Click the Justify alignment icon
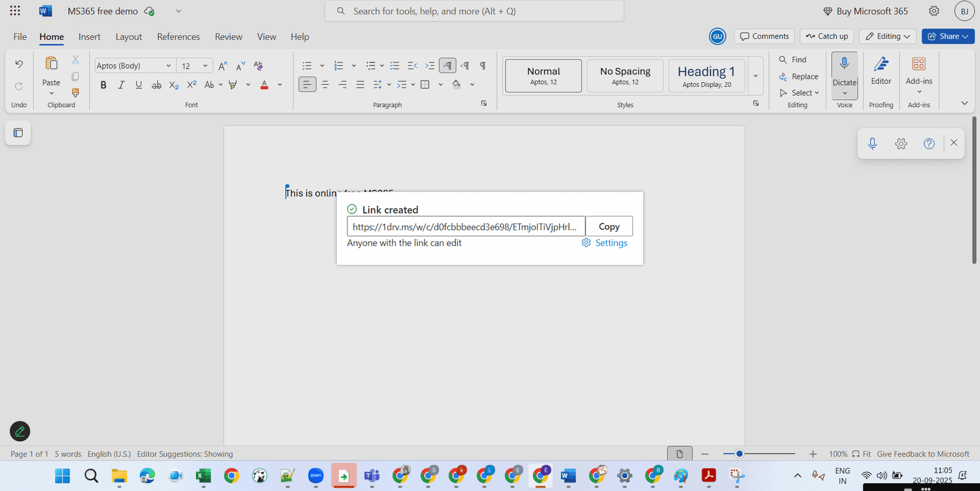This screenshot has height=491, width=980. pos(360,84)
